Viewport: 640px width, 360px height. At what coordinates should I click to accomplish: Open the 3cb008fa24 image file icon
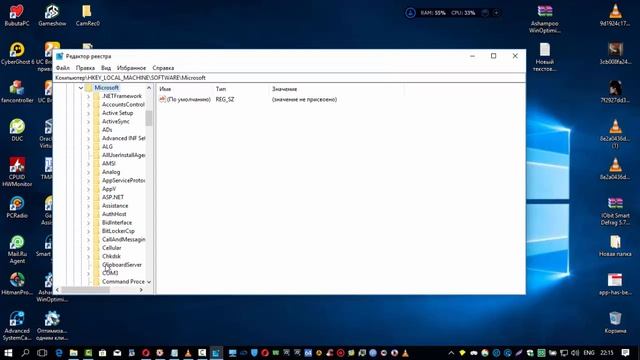615,53
